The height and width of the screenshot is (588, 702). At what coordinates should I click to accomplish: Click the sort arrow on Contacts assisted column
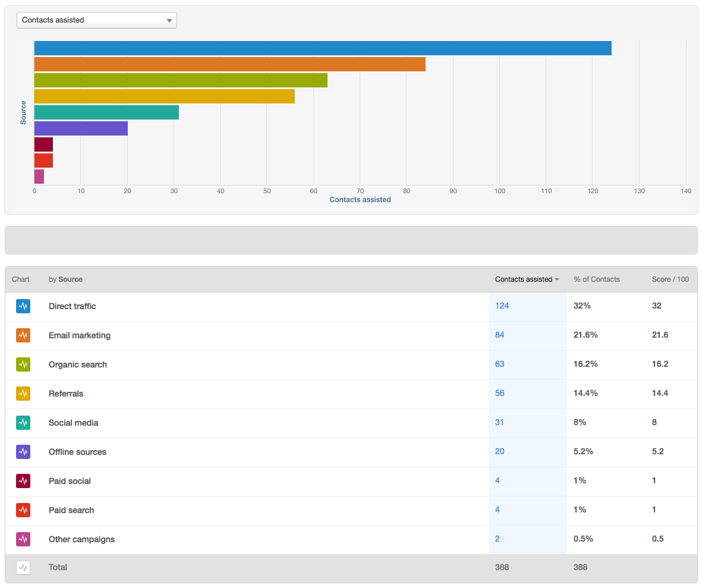tap(556, 279)
